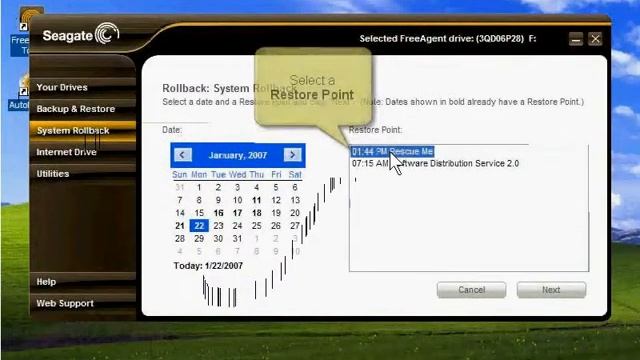Go to previous month in calendar

[182, 155]
